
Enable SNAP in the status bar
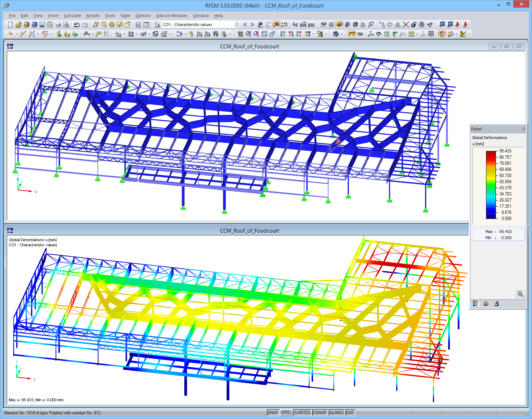[x=273, y=412]
